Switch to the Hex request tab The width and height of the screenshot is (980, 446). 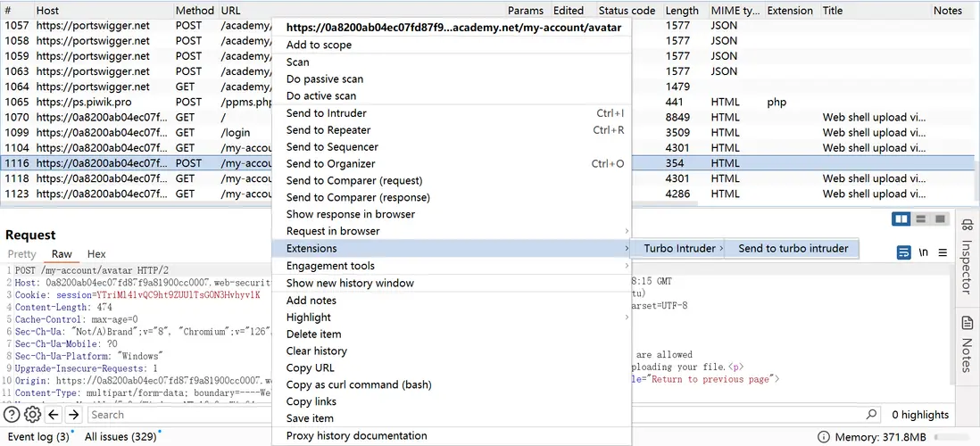click(x=96, y=254)
